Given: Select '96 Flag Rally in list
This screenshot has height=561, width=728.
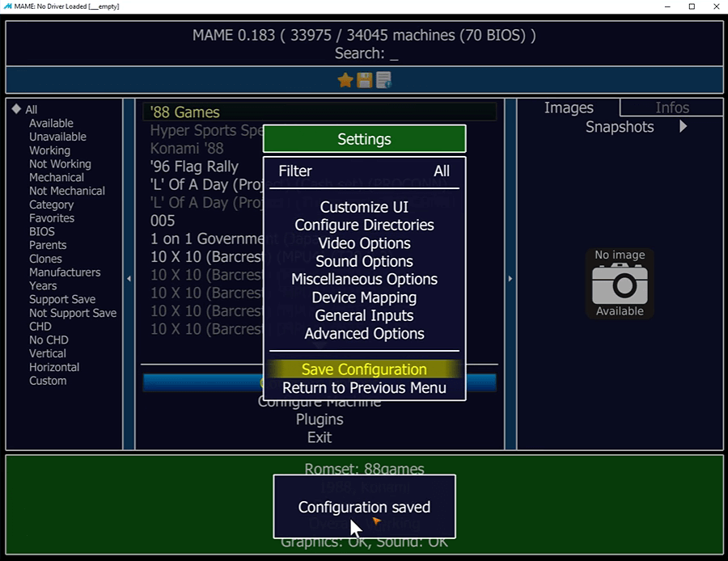Looking at the screenshot, I should click(x=194, y=167).
